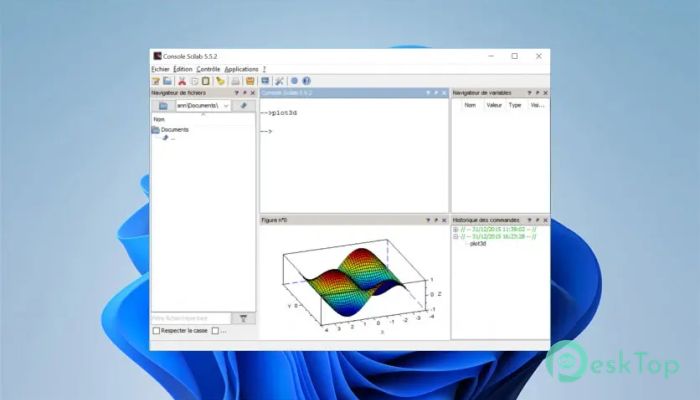Undock the Console Scilab panel
Image resolution: width=700 pixels, height=400 pixels.
(x=436, y=93)
